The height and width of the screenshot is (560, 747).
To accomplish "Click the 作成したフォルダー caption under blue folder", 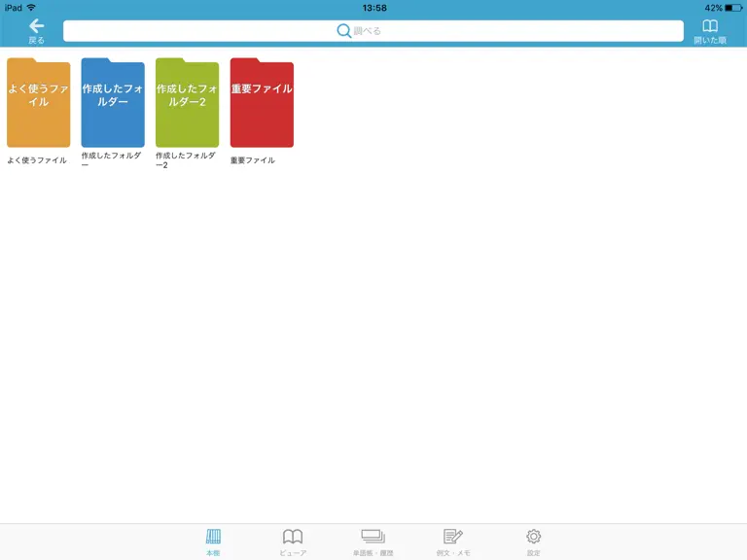I will (112, 159).
